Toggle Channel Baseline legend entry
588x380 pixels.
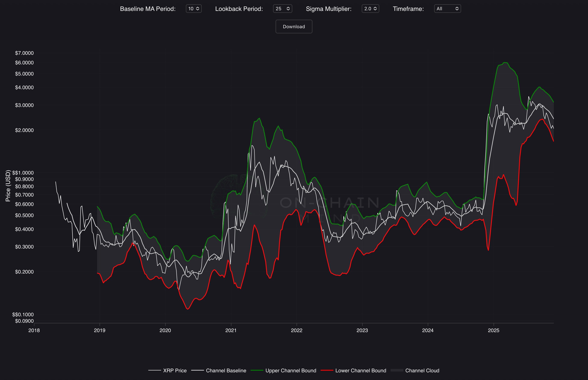(x=226, y=370)
